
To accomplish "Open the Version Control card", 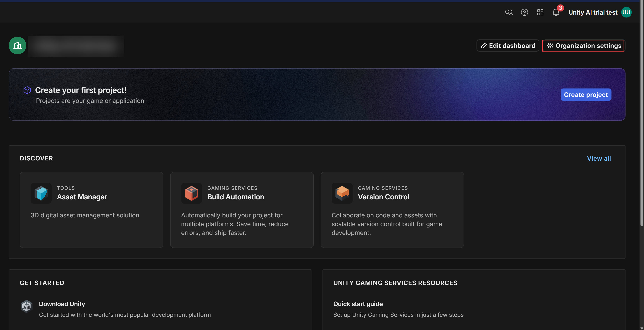I will (x=392, y=210).
